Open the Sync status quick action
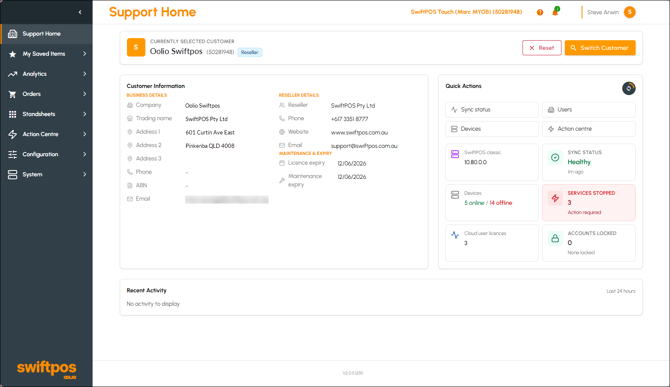This screenshot has width=670, height=387. coord(492,110)
